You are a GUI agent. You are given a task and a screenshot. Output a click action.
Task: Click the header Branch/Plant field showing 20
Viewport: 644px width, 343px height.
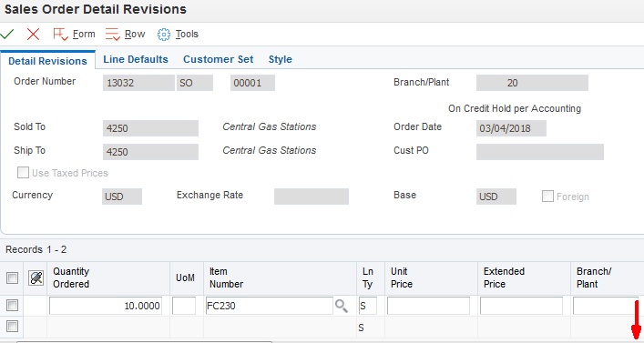click(x=532, y=83)
